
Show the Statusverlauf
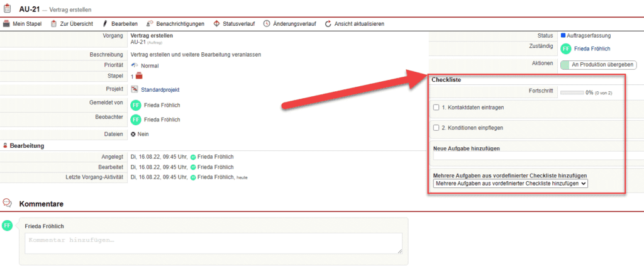pyautogui.click(x=234, y=24)
